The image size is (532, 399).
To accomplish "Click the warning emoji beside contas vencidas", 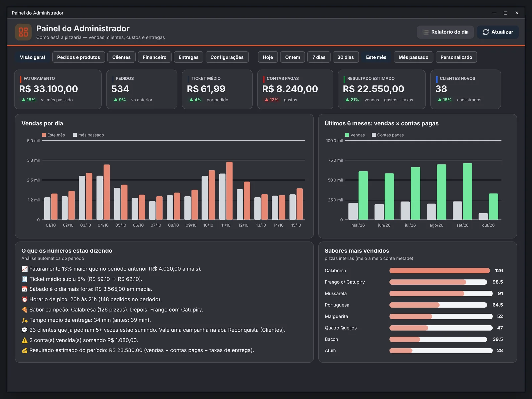I will 24,340.
